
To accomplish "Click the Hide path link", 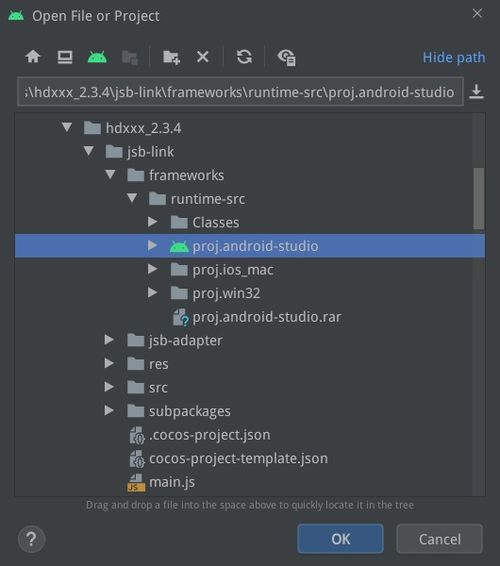I will tap(454, 57).
